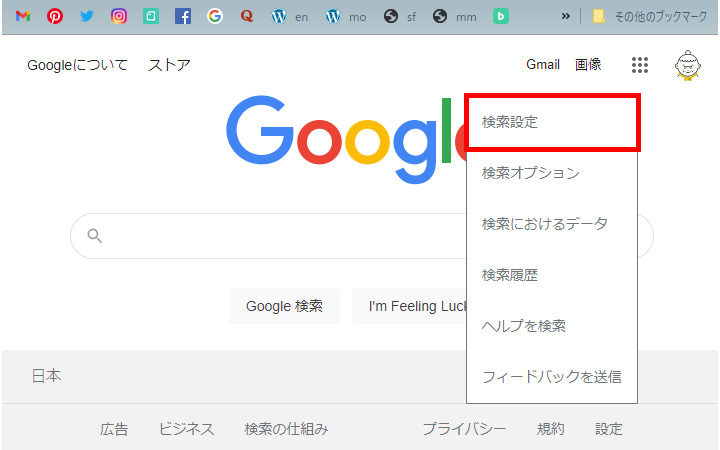Screen dimensions: 720x450
Task: Open the Quora bookmark
Action: click(x=247, y=17)
